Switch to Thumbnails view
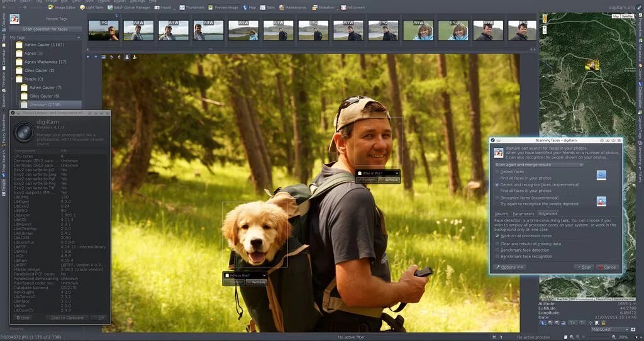The height and width of the screenshot is (341, 644). click(x=191, y=8)
